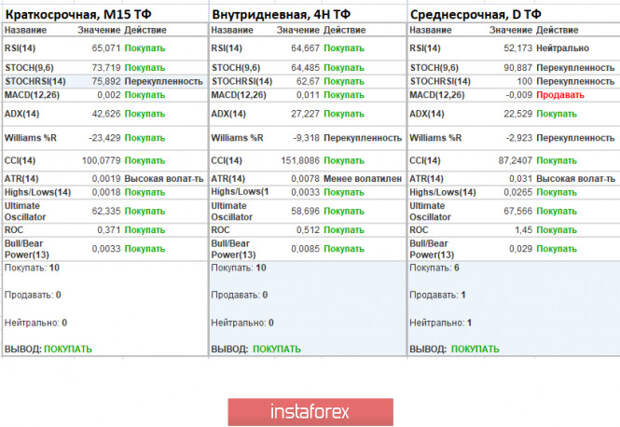Click the Bull/Bear Power value 0,0085

click(305, 249)
